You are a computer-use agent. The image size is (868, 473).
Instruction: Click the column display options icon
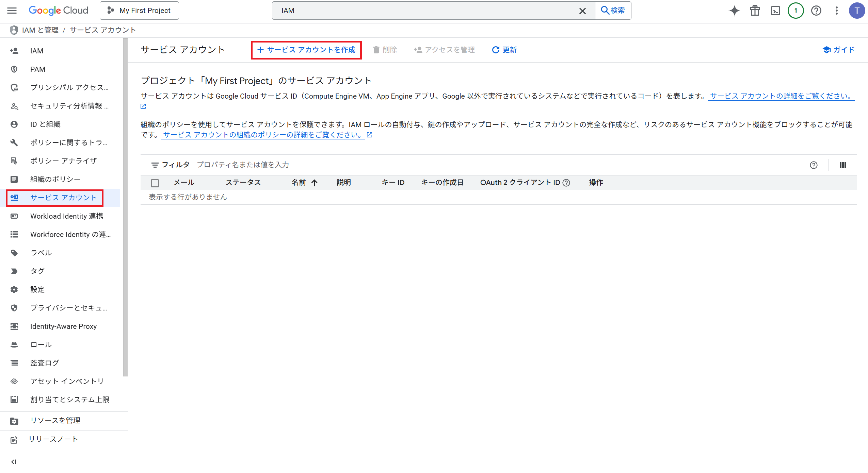coord(843,165)
